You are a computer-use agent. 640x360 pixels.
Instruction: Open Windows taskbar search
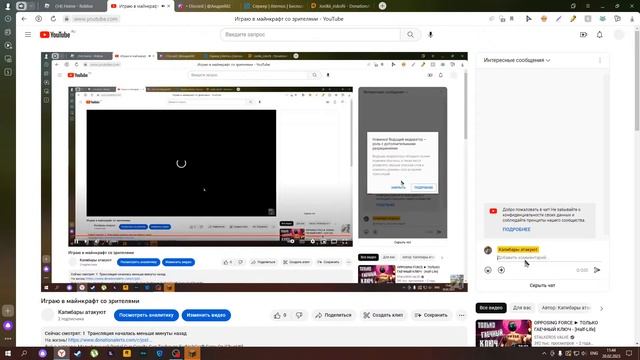coord(24,353)
